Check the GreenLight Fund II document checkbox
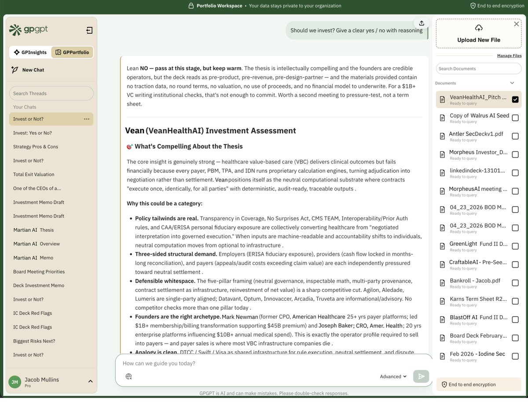 coord(515,246)
